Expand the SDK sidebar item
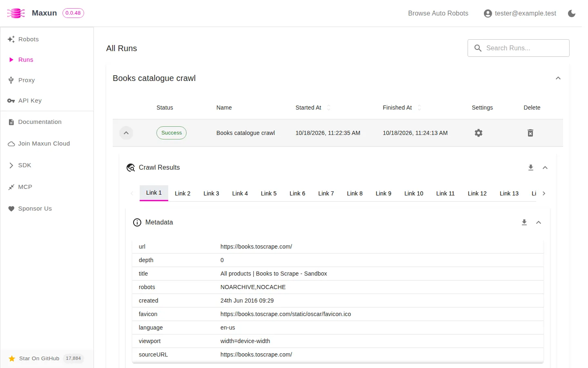 pos(47,165)
